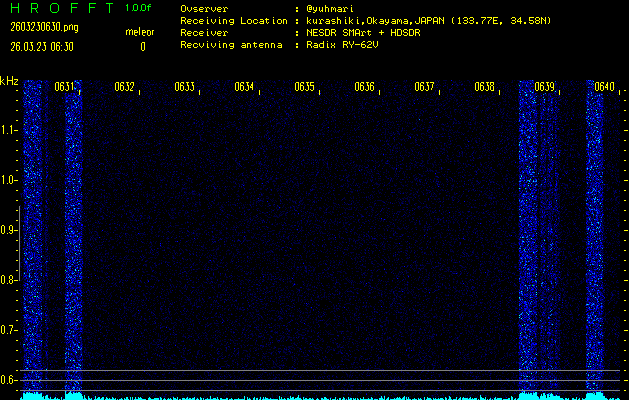Click the 0639 time marker

point(544,87)
